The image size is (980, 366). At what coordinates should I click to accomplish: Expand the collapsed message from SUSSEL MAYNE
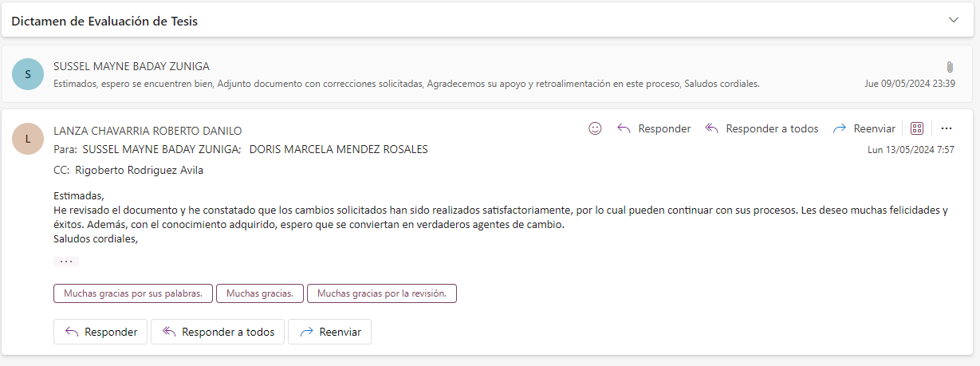pos(478,74)
